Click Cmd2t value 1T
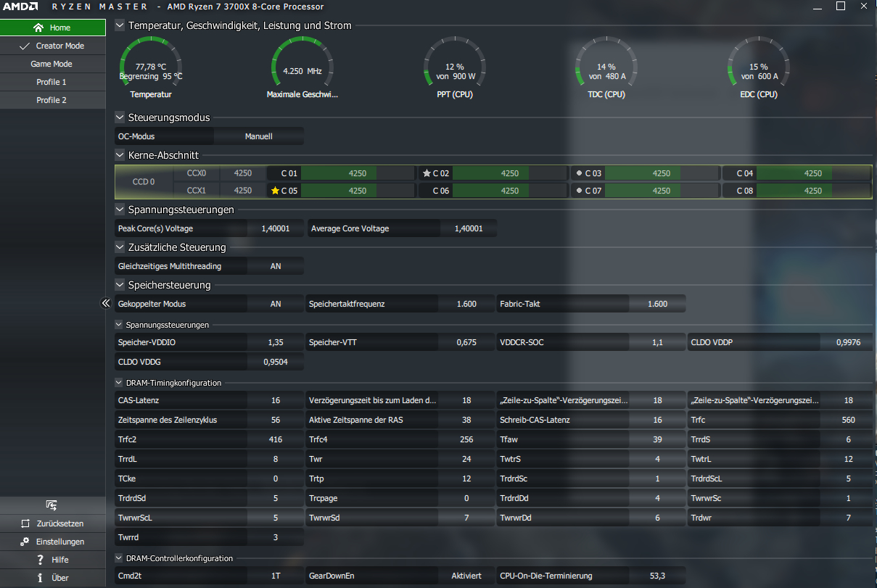Image resolution: width=877 pixels, height=588 pixels. point(276,576)
